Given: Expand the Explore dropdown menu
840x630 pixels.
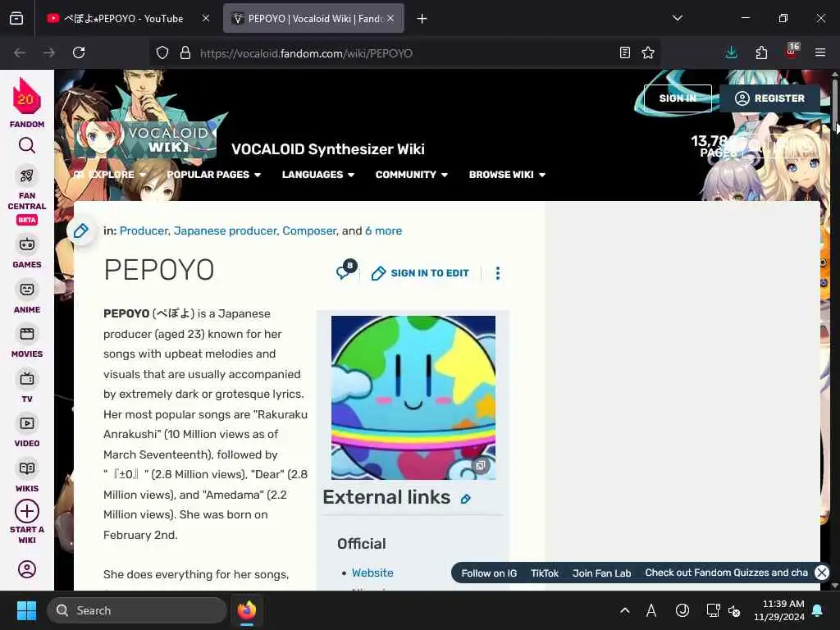Looking at the screenshot, I should [111, 175].
